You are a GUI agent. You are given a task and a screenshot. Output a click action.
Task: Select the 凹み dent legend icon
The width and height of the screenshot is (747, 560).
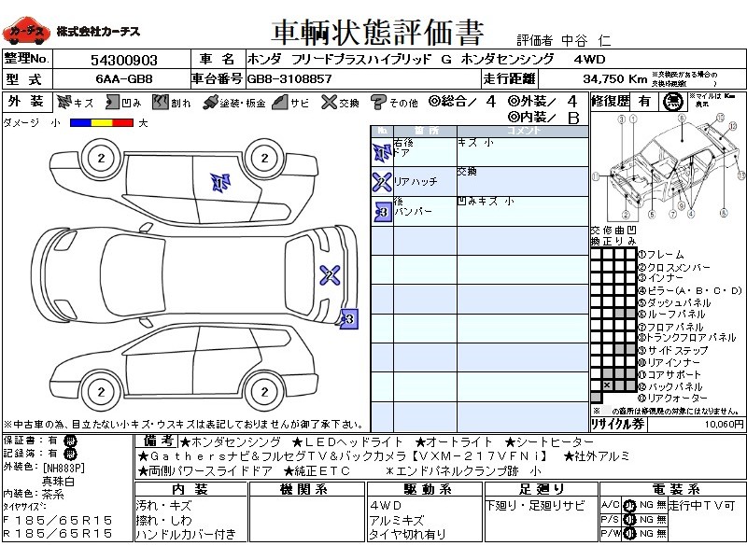pos(112,102)
